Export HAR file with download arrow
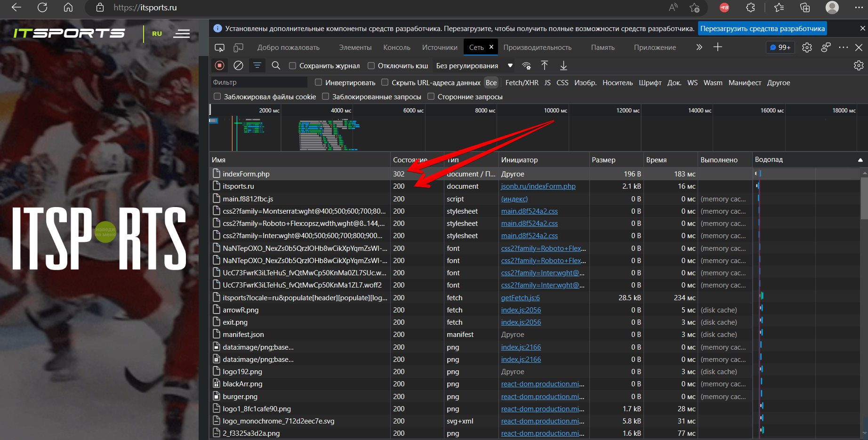868x440 pixels. point(563,65)
